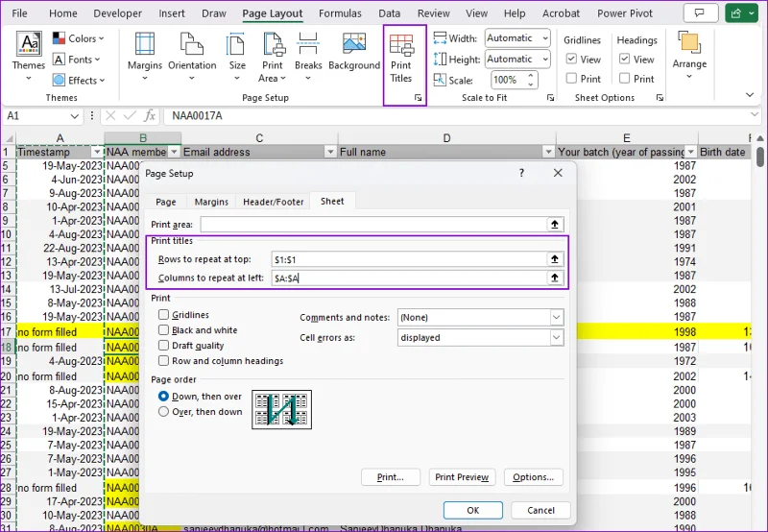This screenshot has width=768, height=532.
Task: Open the paper Size menu
Action: 237,57
